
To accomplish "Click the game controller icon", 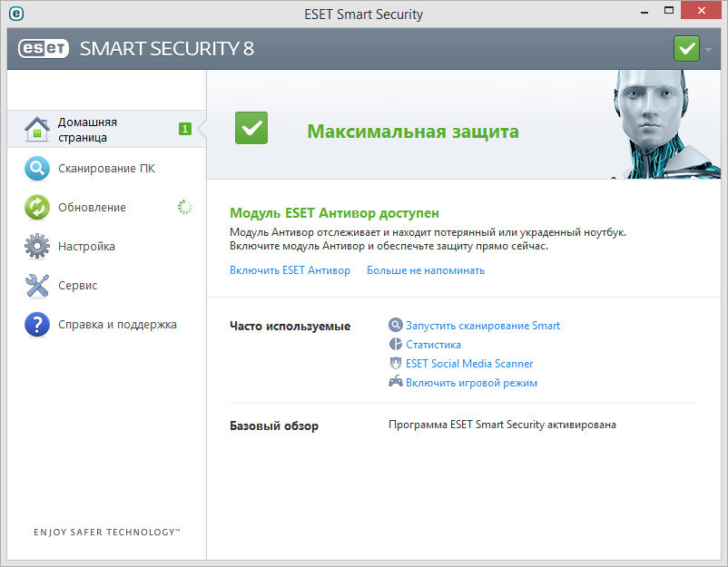I will pyautogui.click(x=396, y=383).
